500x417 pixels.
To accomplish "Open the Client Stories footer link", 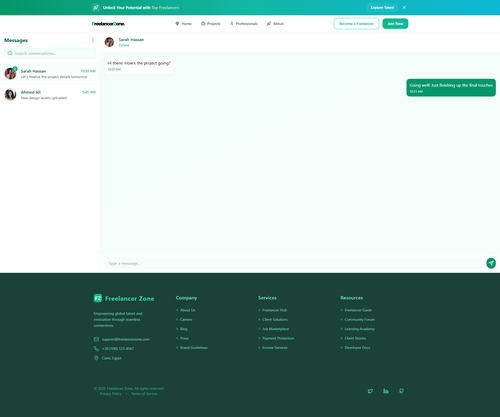I will point(355,338).
